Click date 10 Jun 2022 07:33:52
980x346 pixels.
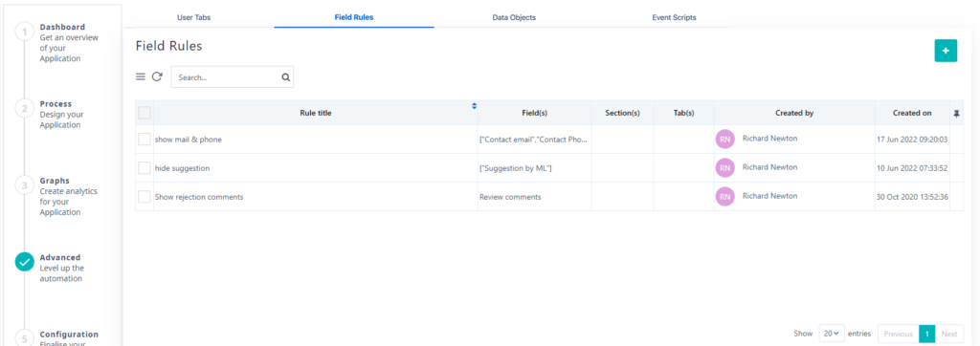point(912,168)
